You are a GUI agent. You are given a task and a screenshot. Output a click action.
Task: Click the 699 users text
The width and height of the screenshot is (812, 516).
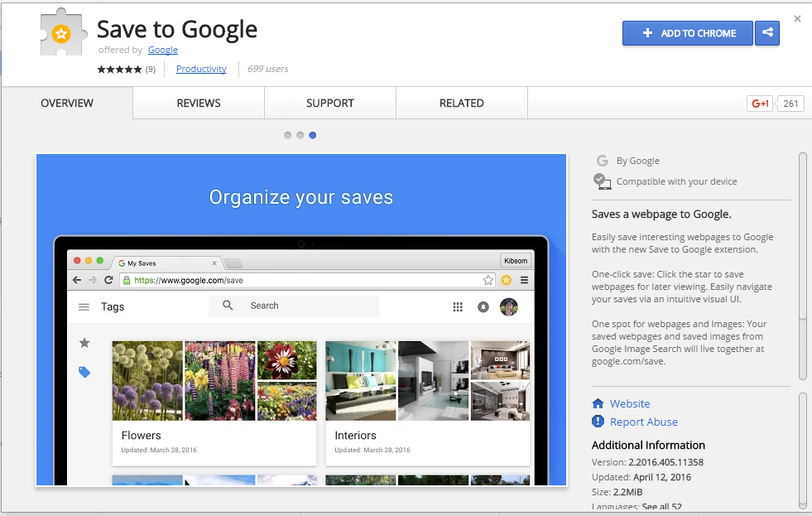[267, 69]
